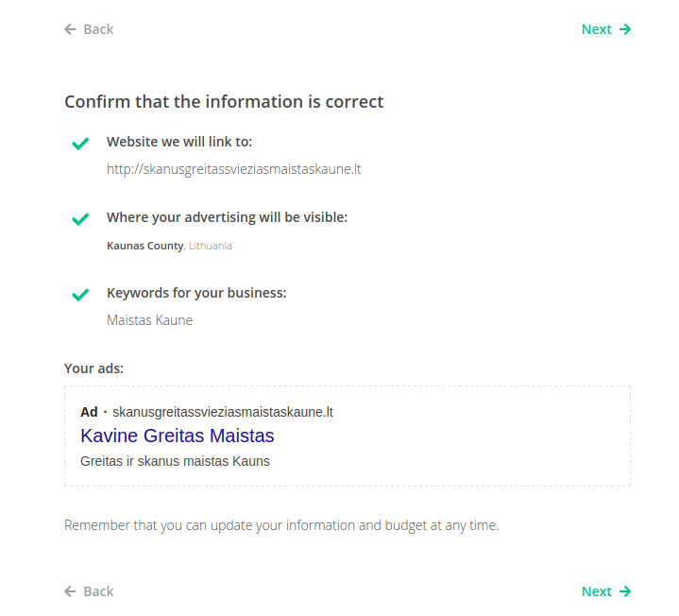The height and width of the screenshot is (616, 679).
Task: Click the top Next arrow icon
Action: click(x=625, y=29)
